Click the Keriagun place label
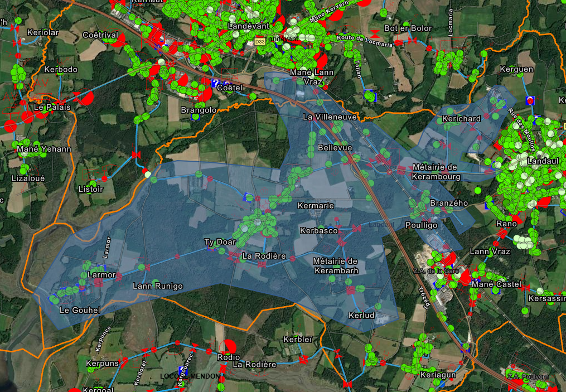 (438, 375)
